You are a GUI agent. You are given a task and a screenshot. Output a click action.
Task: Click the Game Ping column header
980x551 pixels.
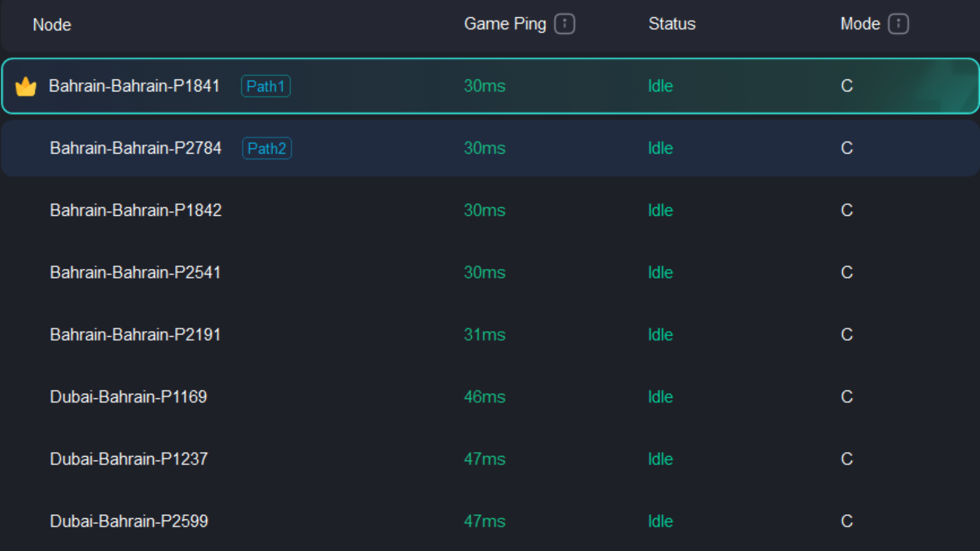coord(505,24)
